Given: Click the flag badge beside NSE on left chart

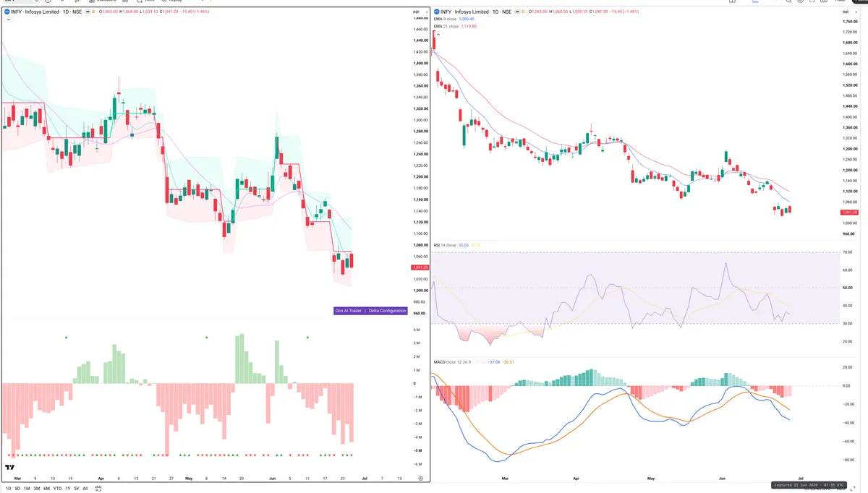Looking at the screenshot, I should 88,12.
